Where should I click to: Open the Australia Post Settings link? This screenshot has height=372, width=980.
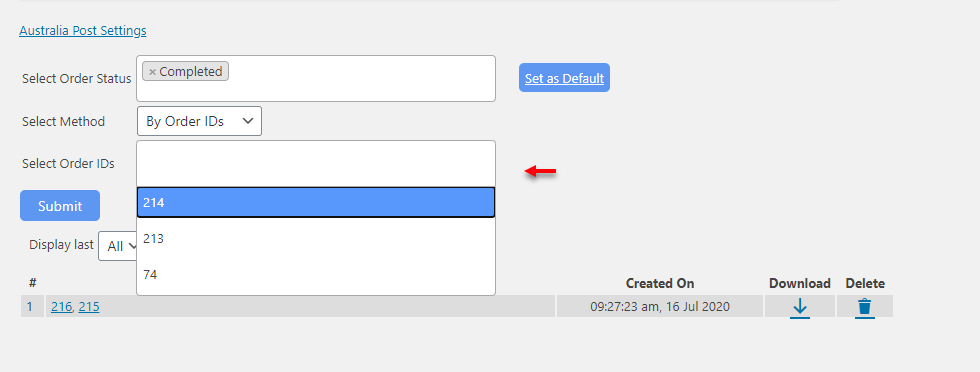click(x=82, y=30)
